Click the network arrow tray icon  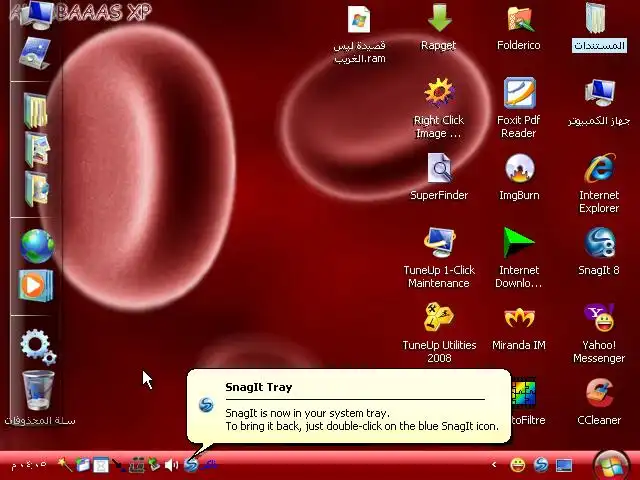pos(118,465)
